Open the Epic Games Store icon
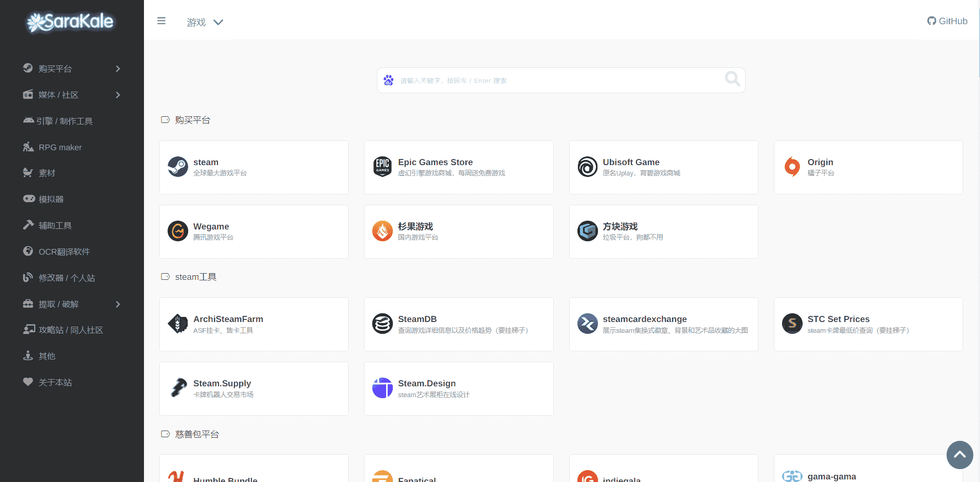Image resolution: width=980 pixels, height=482 pixels. pyautogui.click(x=382, y=167)
